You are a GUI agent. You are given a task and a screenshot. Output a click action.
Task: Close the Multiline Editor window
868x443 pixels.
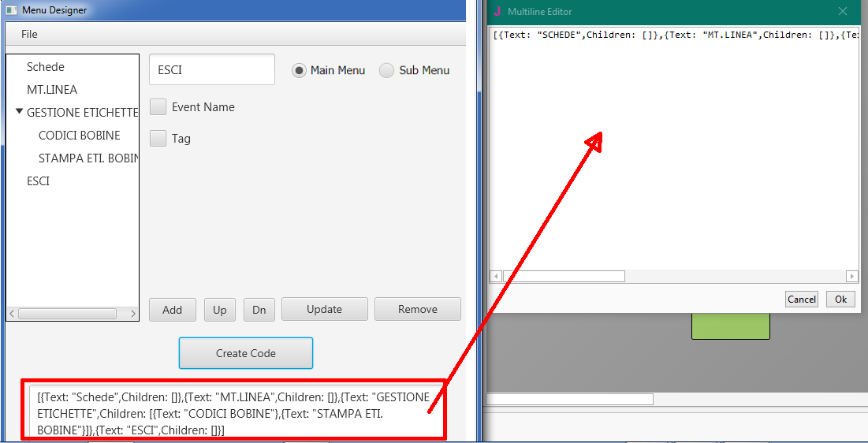coord(843,11)
